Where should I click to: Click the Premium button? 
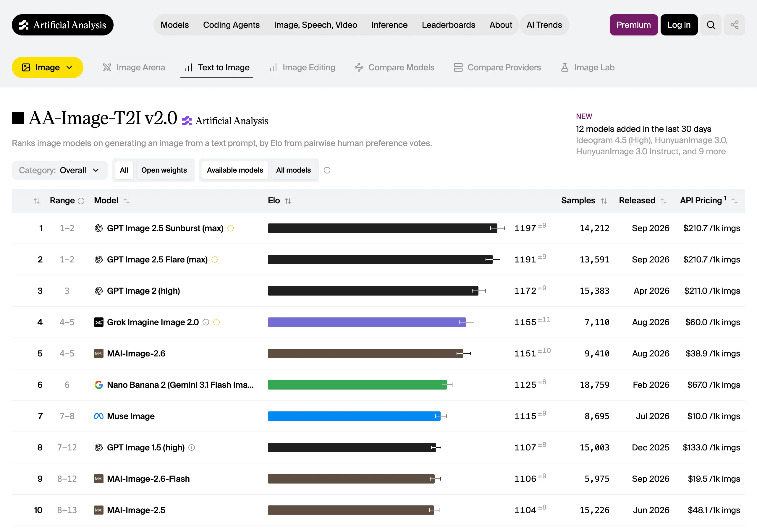(633, 25)
